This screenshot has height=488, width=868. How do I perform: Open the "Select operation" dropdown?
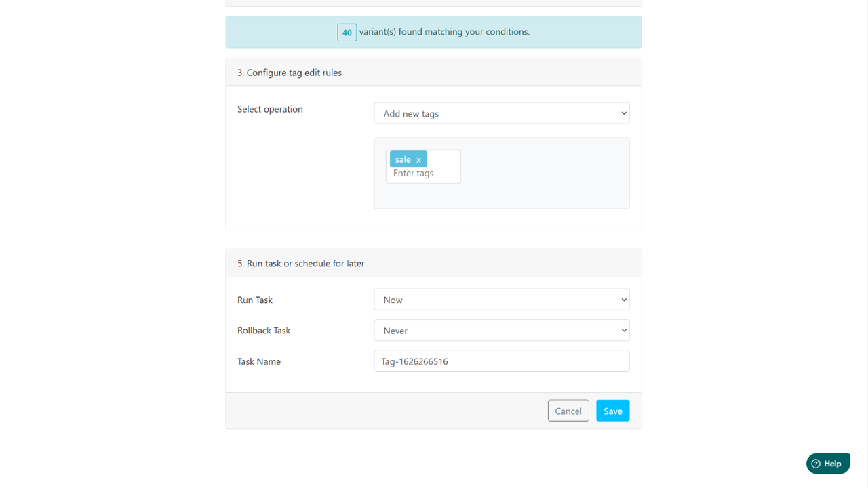tap(501, 113)
